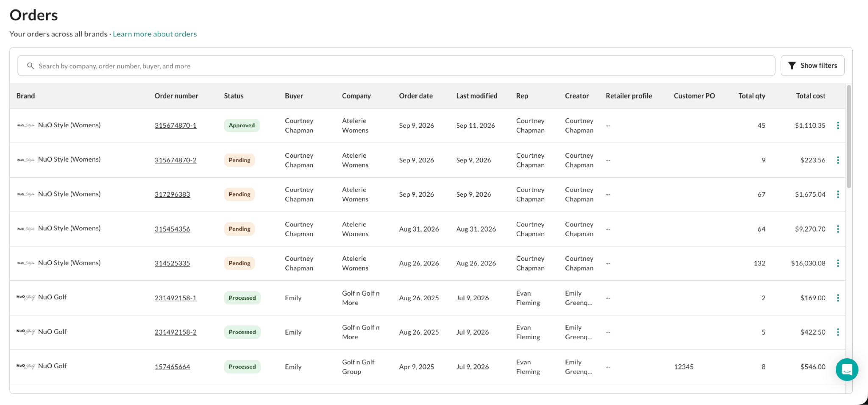This screenshot has width=868, height=405.
Task: Click the Status column header
Action: point(234,96)
